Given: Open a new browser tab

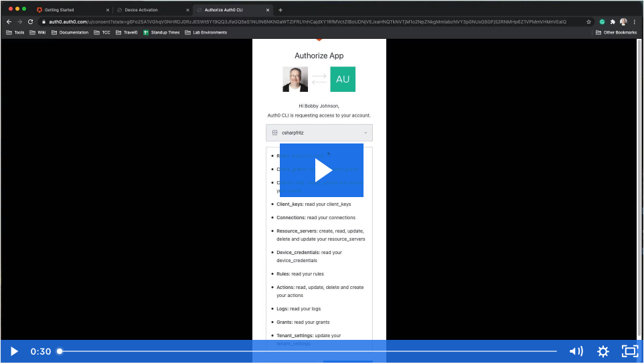Looking at the screenshot, I should 280,10.
